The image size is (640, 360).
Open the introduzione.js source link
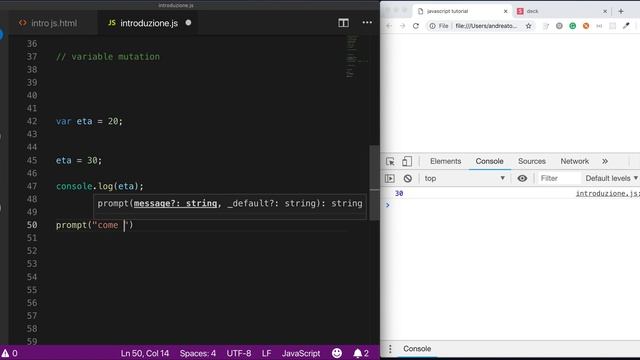pyautogui.click(x=607, y=193)
